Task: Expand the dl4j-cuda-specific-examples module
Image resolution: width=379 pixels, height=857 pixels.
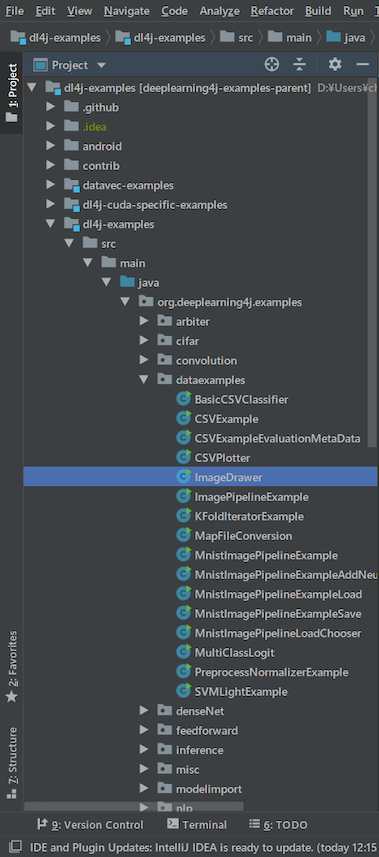Action: (x=51, y=204)
